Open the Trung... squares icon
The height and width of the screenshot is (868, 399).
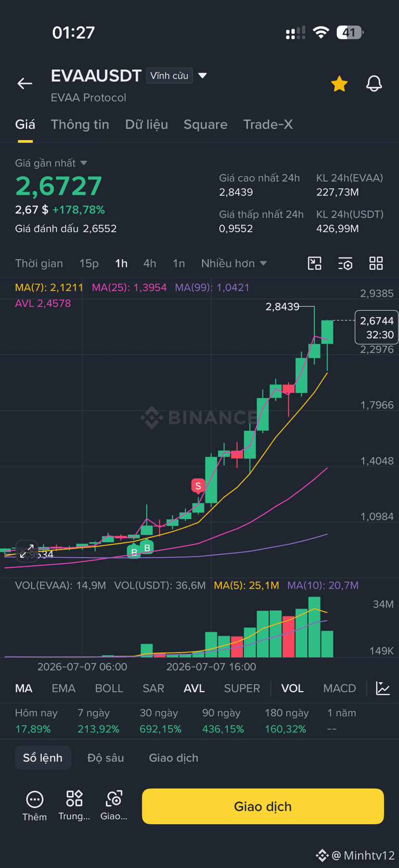click(74, 799)
